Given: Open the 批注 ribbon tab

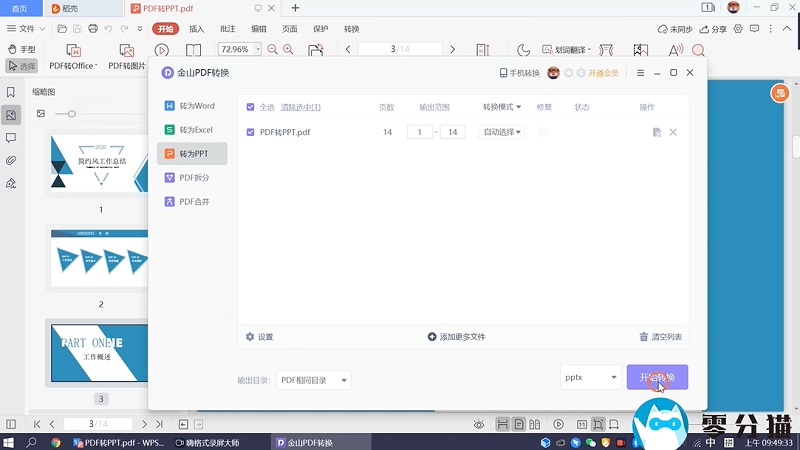Looking at the screenshot, I should tap(228, 29).
